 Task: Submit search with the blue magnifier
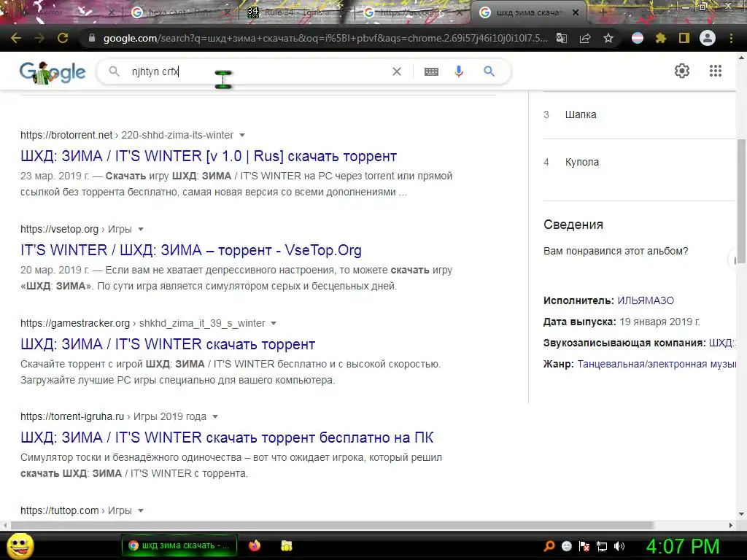pos(489,71)
